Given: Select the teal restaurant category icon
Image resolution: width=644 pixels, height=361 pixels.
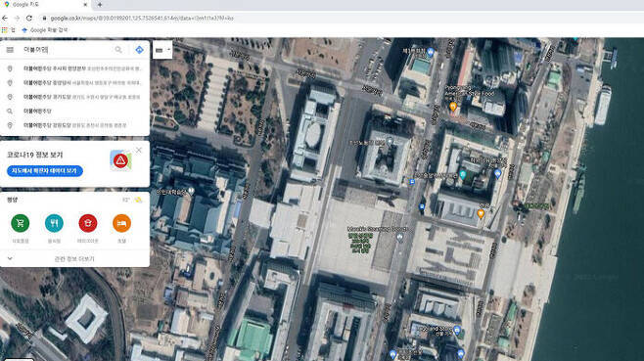Looking at the screenshot, I should pos(54,223).
